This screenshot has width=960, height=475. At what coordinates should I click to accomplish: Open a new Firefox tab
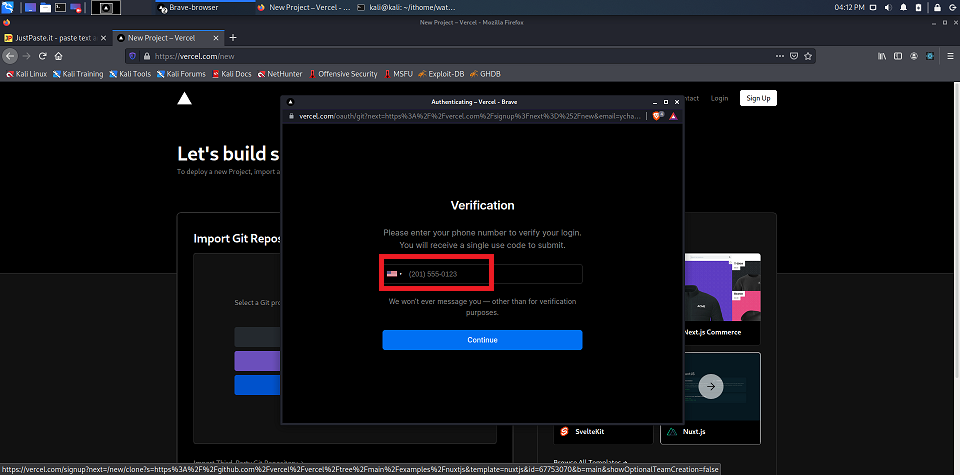pos(233,38)
